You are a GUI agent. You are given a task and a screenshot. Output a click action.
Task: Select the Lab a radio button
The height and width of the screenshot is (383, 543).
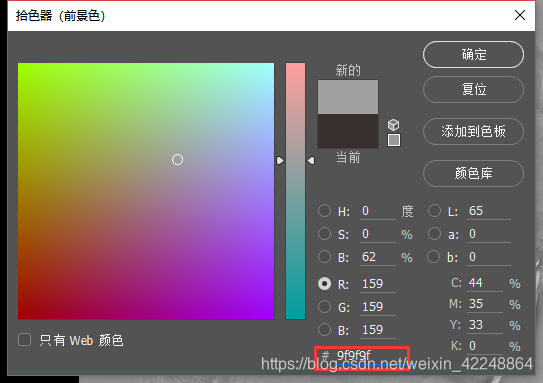click(434, 234)
